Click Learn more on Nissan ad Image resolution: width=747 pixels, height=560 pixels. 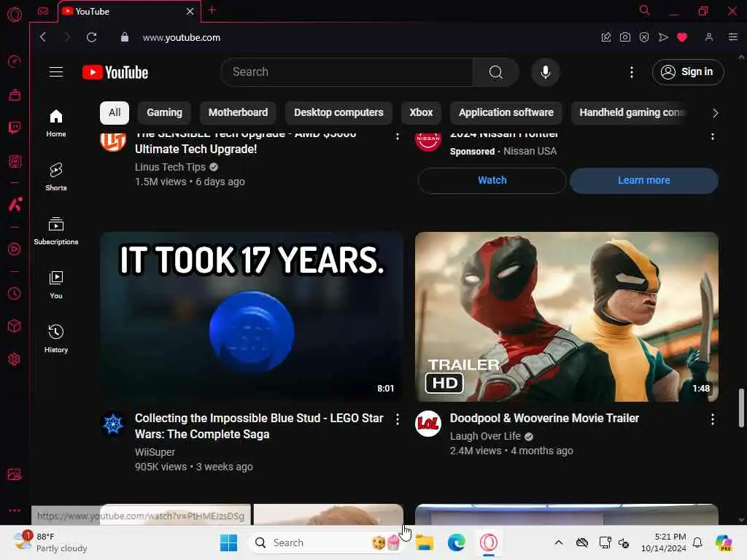(643, 181)
